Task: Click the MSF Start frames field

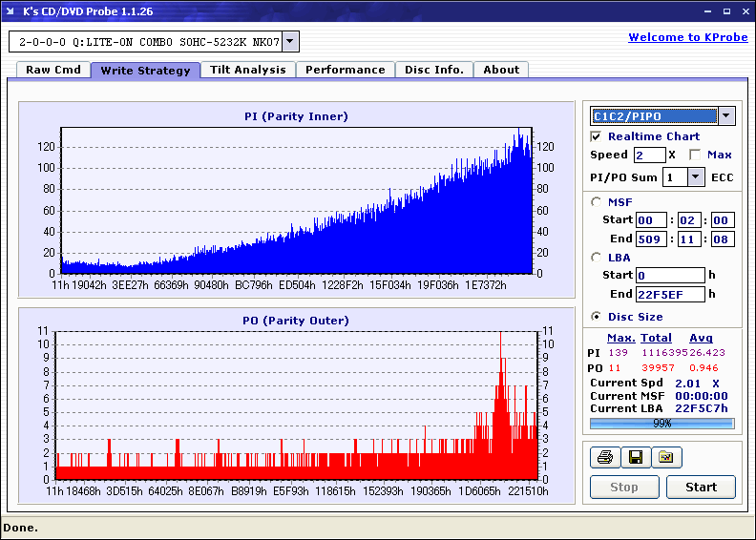Action: point(723,220)
